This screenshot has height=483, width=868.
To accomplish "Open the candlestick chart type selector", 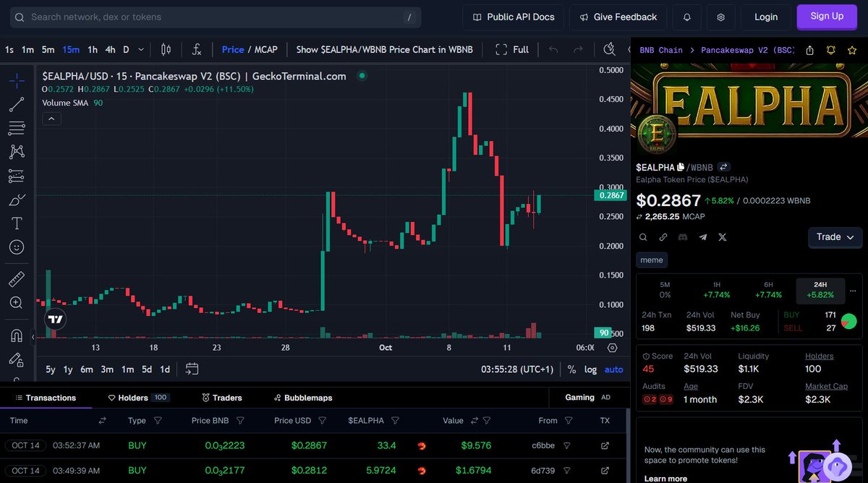I will (166, 49).
